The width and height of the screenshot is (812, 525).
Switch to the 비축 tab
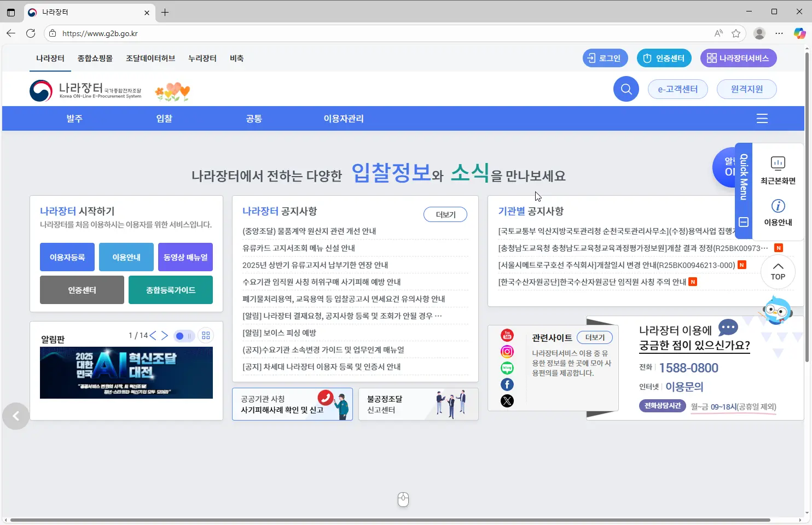pos(237,59)
